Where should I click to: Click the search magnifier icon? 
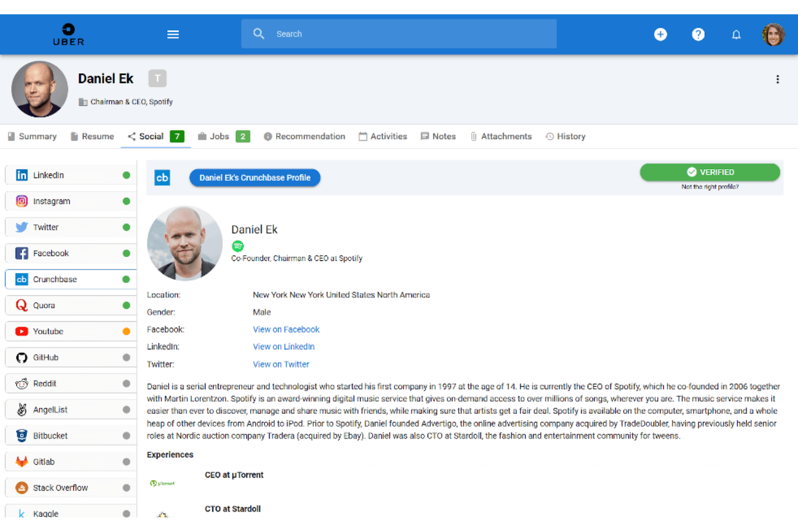[259, 33]
